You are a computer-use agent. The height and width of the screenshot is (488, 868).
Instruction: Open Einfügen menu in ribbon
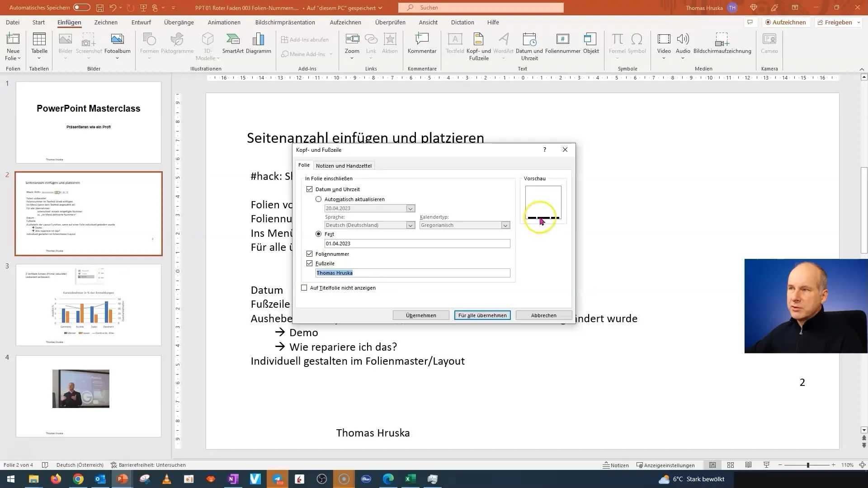pos(69,22)
